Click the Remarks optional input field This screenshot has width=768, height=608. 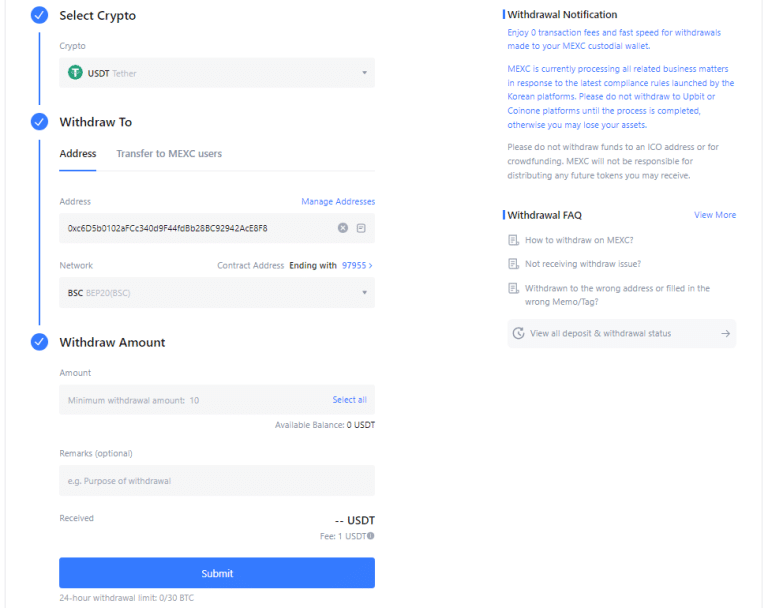coord(217,481)
